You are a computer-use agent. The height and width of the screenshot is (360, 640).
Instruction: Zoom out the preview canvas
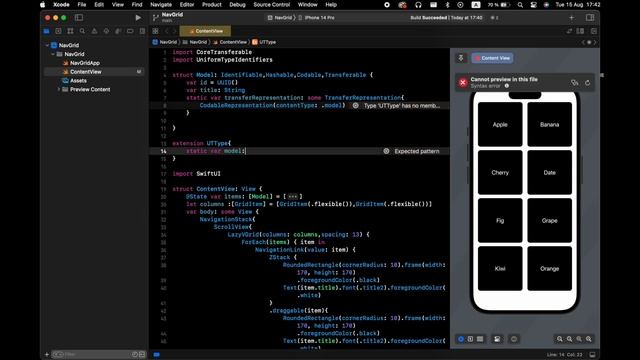pos(560,339)
